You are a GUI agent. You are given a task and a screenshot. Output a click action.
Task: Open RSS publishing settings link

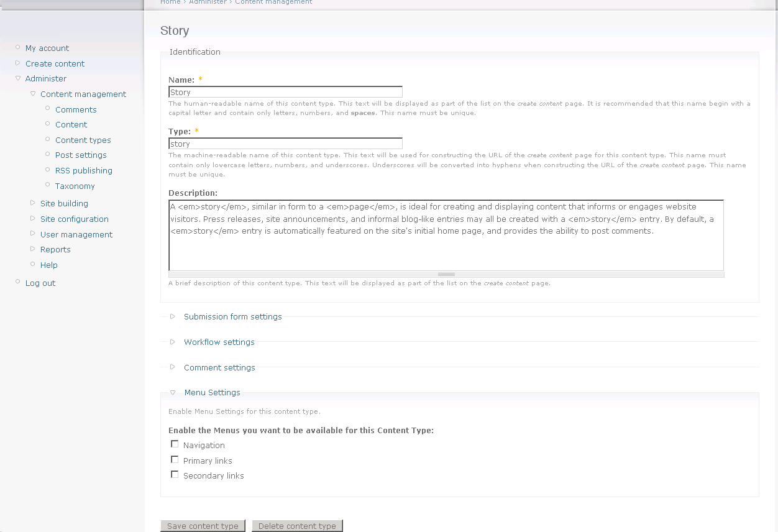pos(83,170)
